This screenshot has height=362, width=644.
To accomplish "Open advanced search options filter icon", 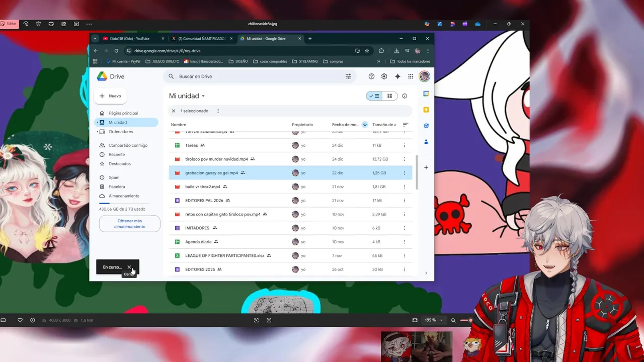I will coord(348,76).
